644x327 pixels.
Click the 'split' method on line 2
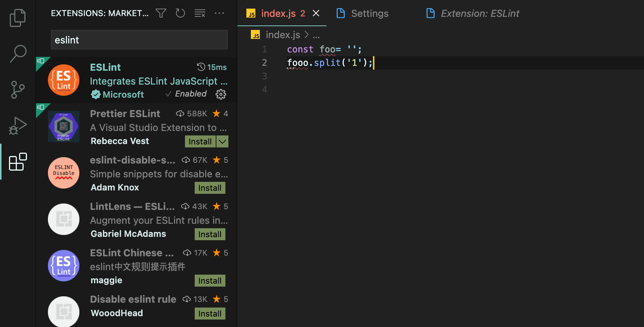tap(327, 62)
